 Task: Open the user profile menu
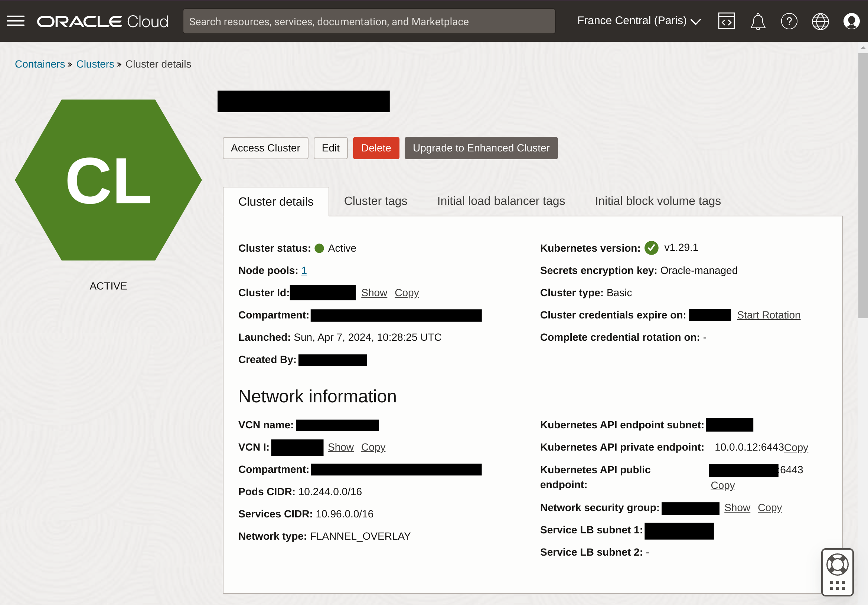[x=851, y=21]
